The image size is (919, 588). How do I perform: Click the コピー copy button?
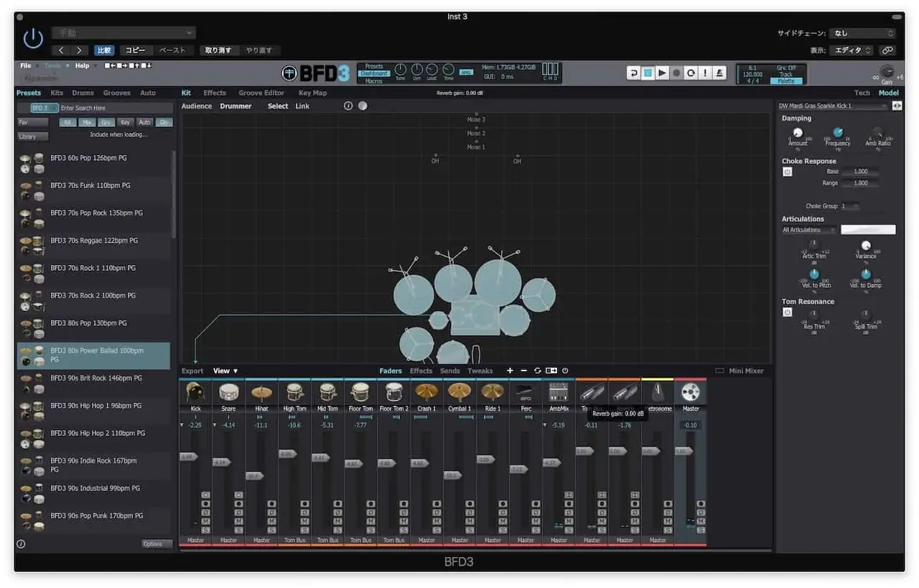136,50
